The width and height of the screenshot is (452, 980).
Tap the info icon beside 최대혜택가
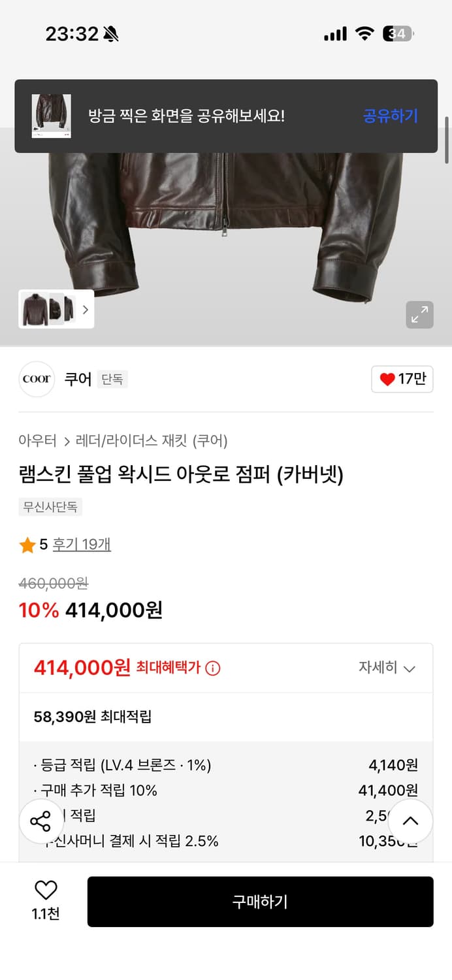(213, 668)
